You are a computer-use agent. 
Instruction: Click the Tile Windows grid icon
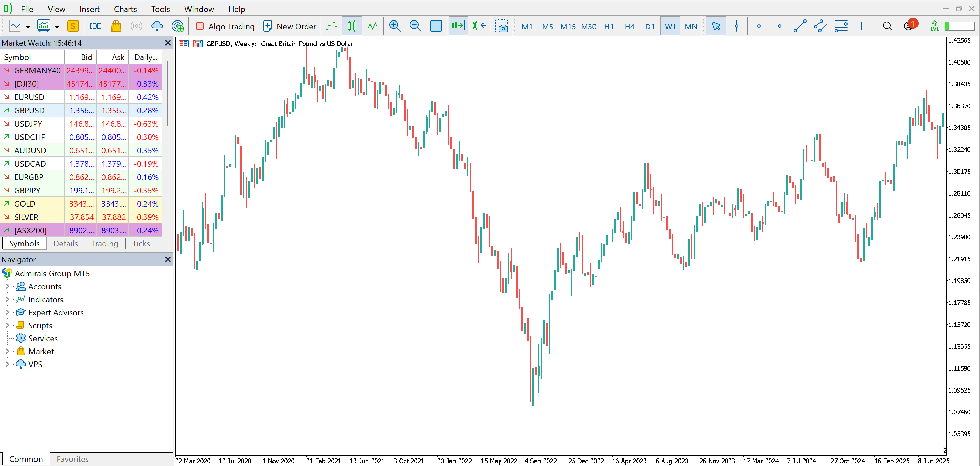(436, 26)
